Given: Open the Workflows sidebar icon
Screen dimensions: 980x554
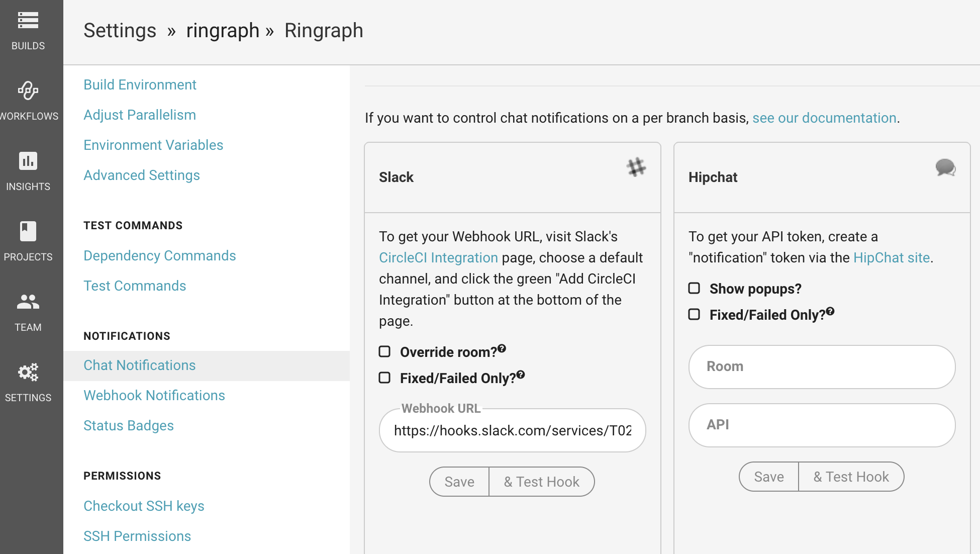Looking at the screenshot, I should tap(28, 90).
